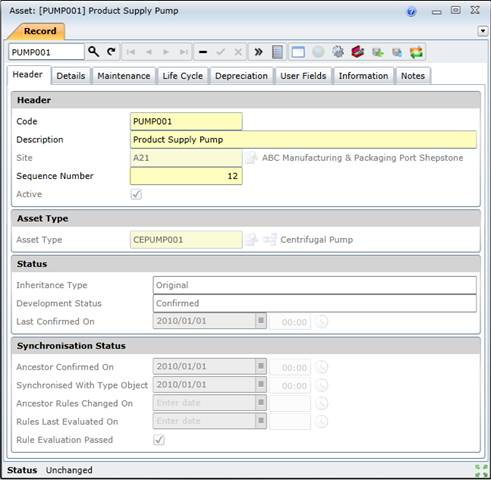Click the green-orange synchronise arrows icon

[x=416, y=52]
